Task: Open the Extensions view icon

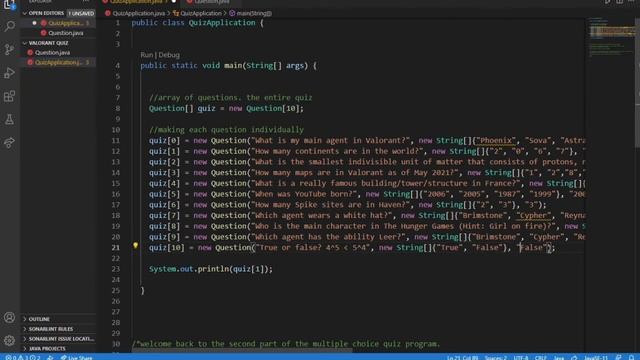Action: 9,96
